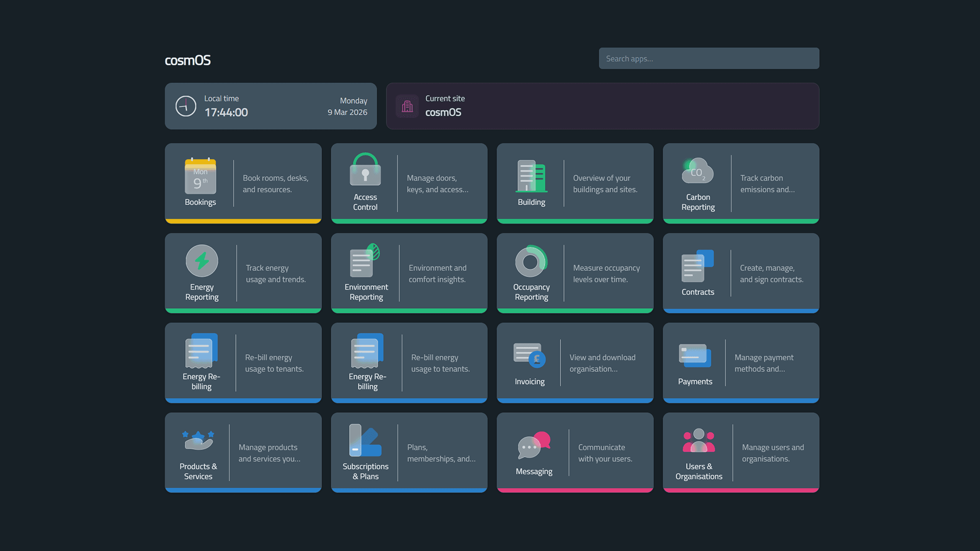Viewport: 980px width, 551px height.
Task: Click 'Manage products and services you...' text
Action: pyautogui.click(x=269, y=453)
